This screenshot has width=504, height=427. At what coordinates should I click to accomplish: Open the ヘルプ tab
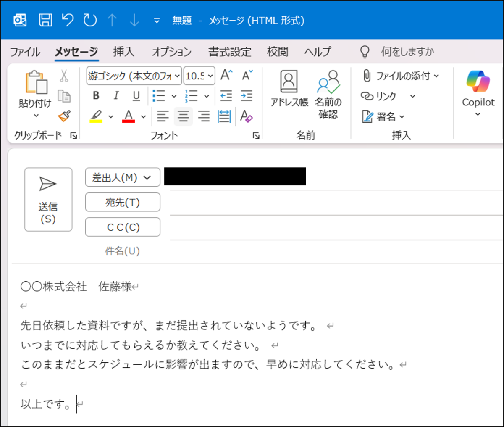318,52
